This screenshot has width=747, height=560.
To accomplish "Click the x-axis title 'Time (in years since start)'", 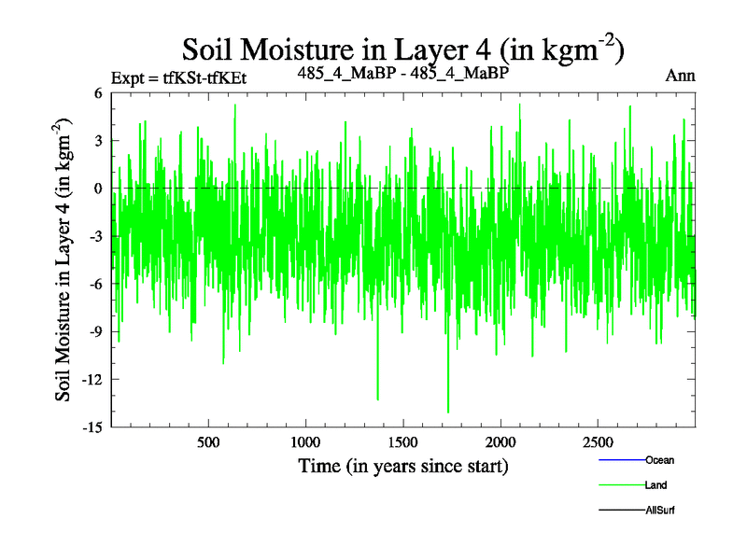I will [402, 465].
